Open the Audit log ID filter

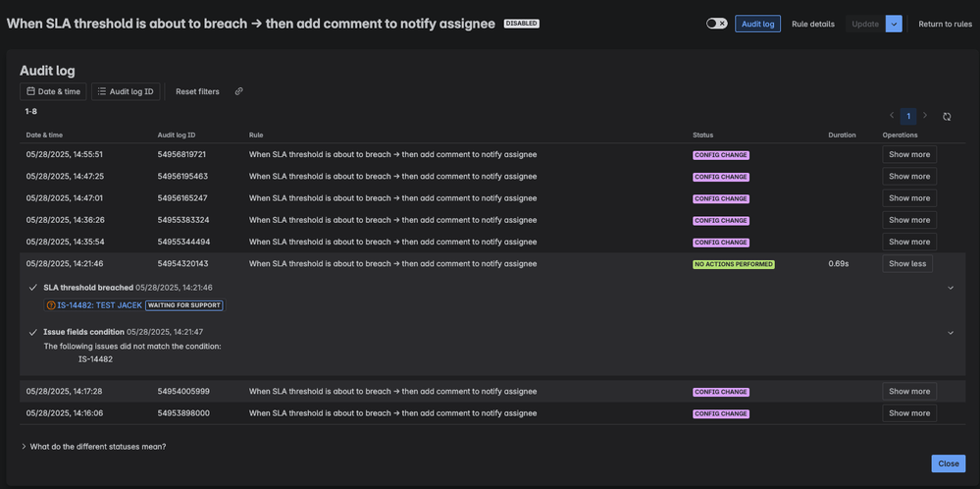tap(126, 91)
